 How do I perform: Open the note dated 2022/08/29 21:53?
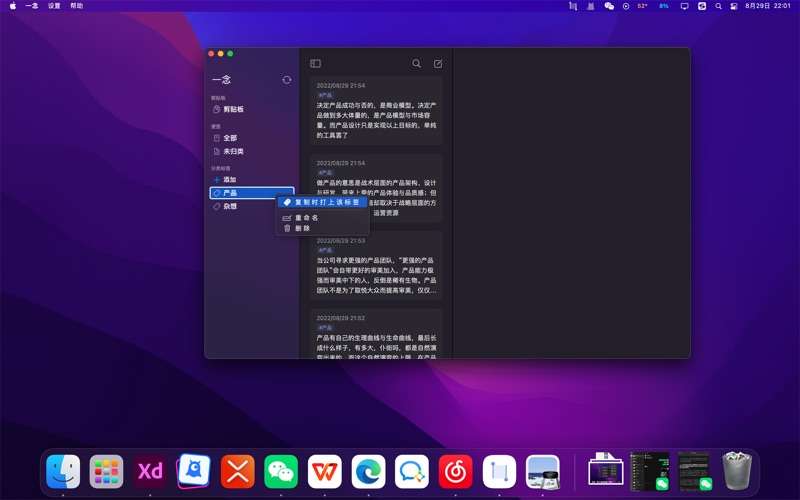coord(376,270)
